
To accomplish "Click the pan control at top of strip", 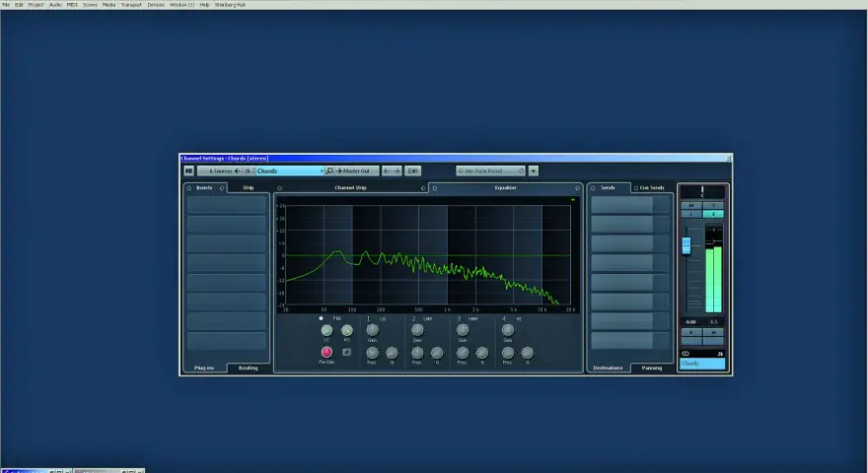I will pyautogui.click(x=702, y=191).
